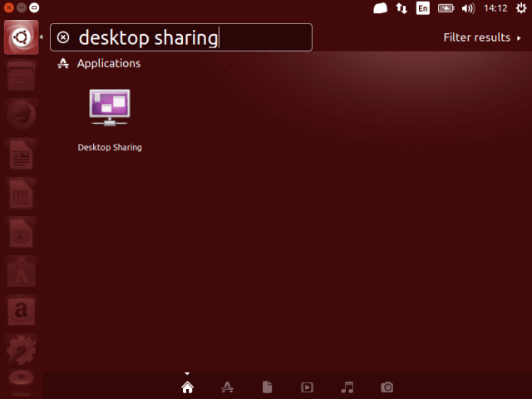The height and width of the screenshot is (399, 532).
Task: Open the sound volume indicator
Action: [x=468, y=8]
